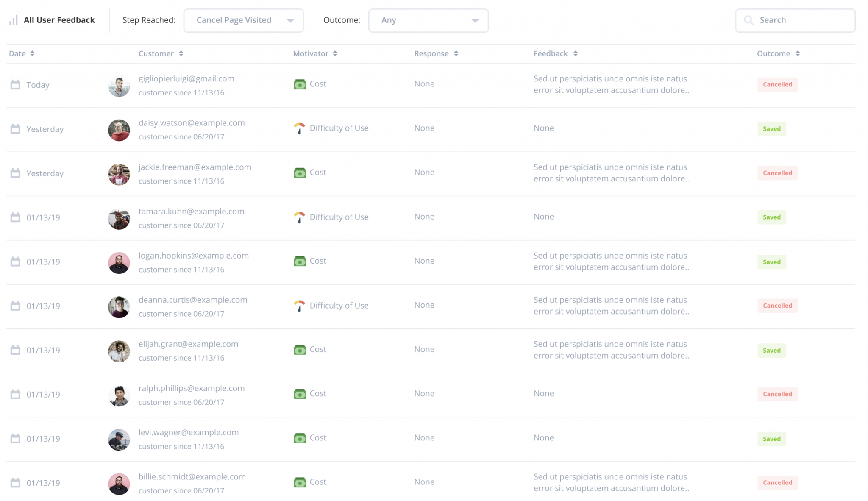The image size is (868, 501).
Task: Select the All User Feedback tab
Action: [x=52, y=20]
